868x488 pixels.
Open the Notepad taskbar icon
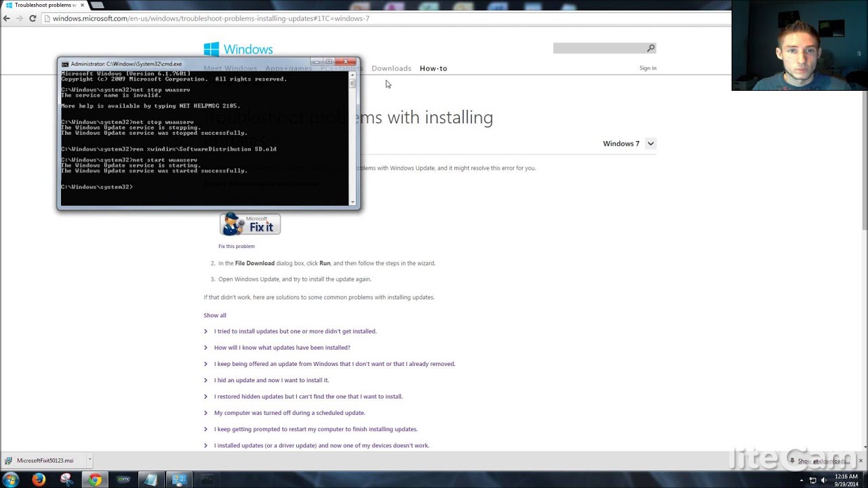click(x=151, y=480)
